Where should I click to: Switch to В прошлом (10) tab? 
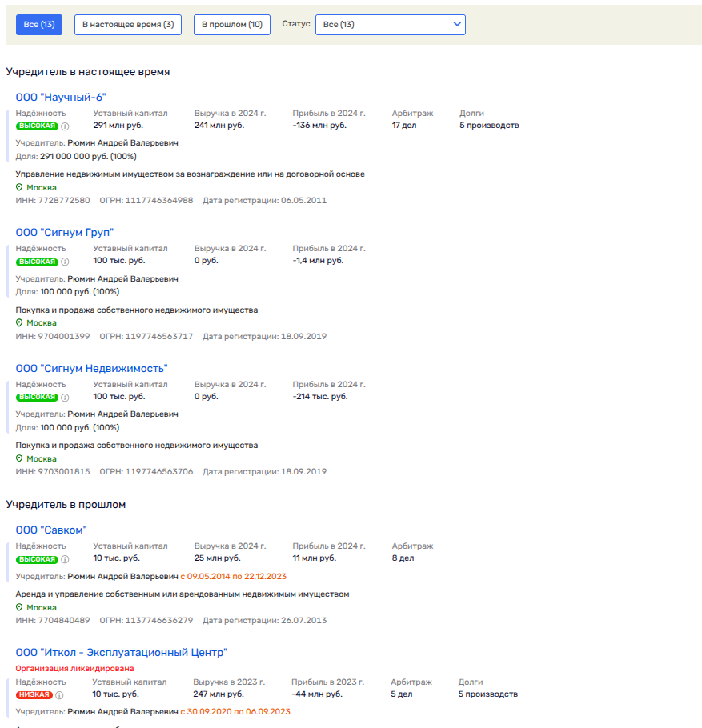click(x=231, y=25)
